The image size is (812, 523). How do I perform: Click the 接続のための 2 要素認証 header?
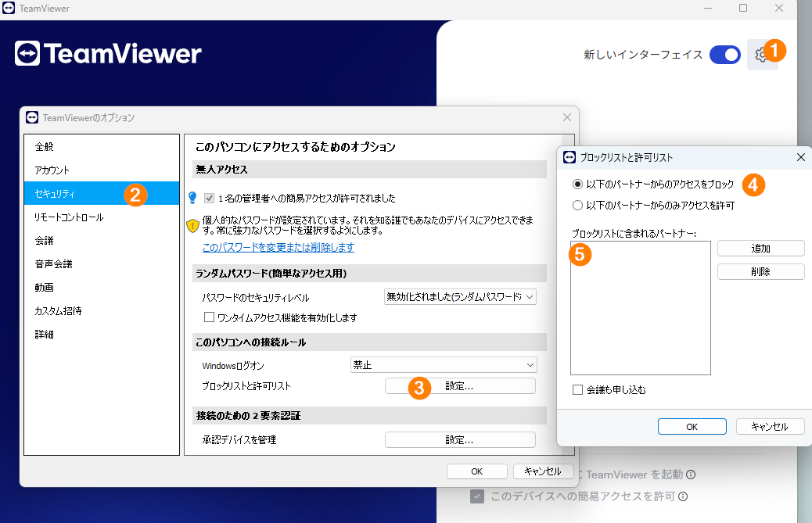369,415
